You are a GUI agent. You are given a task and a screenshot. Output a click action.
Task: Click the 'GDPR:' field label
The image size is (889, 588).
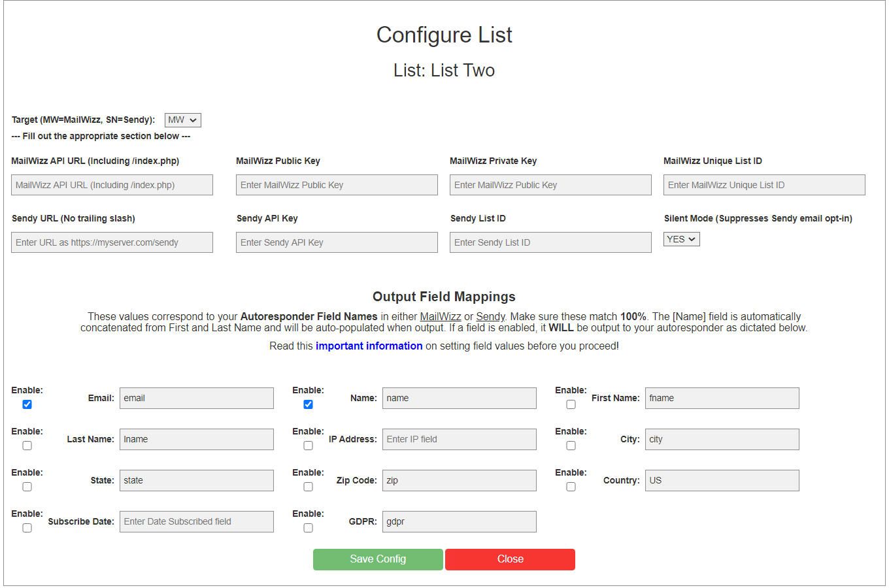click(x=363, y=521)
